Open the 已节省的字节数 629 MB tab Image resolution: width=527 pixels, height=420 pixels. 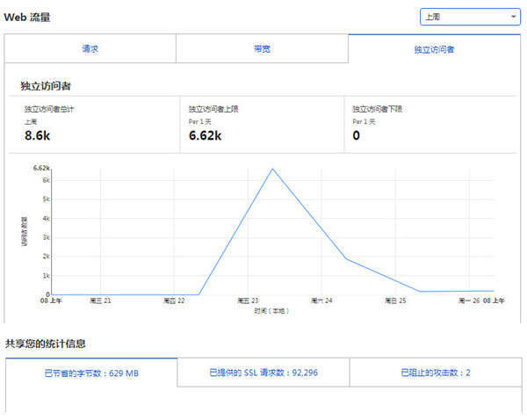91,373
